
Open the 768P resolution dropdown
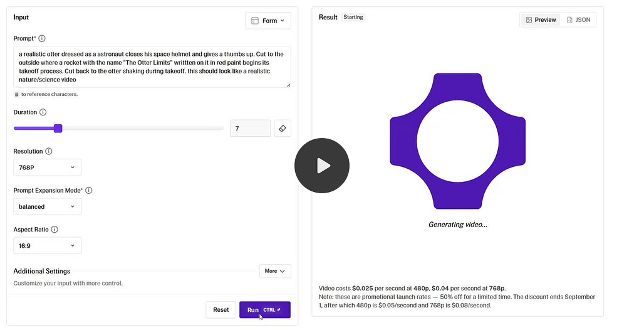click(x=47, y=168)
